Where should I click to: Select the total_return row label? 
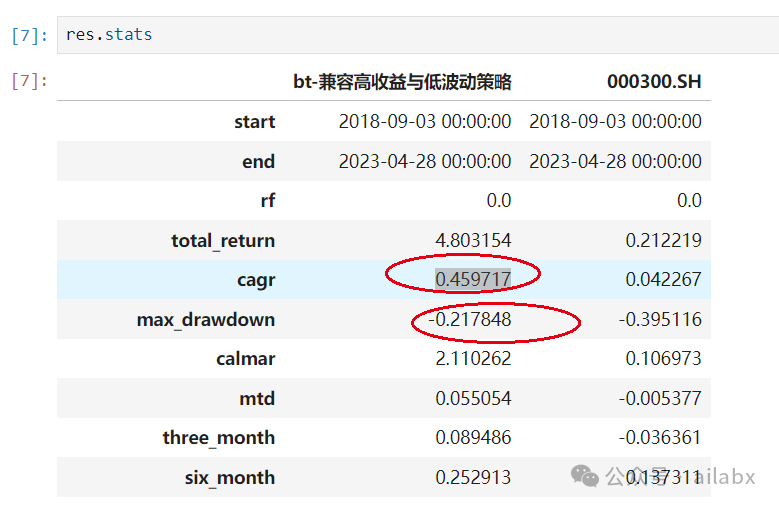click(x=223, y=241)
